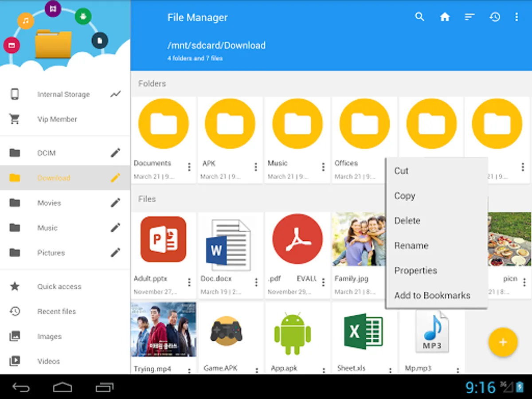Viewport: 532px width, 399px height.
Task: Open history clock icon in toolbar
Action: point(495,17)
